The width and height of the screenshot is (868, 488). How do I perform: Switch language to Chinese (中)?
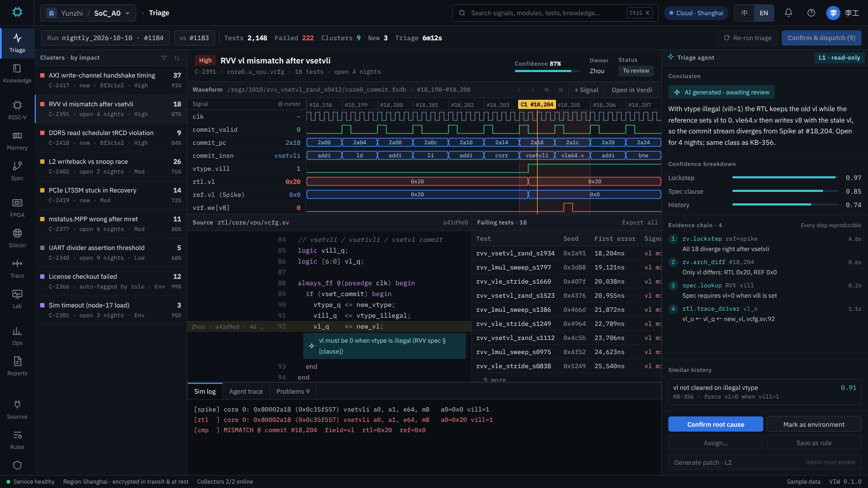click(744, 13)
